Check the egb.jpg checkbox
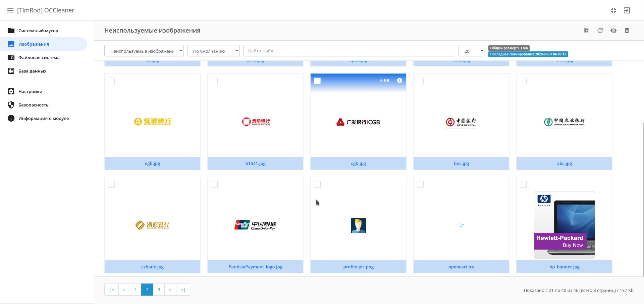 click(111, 81)
